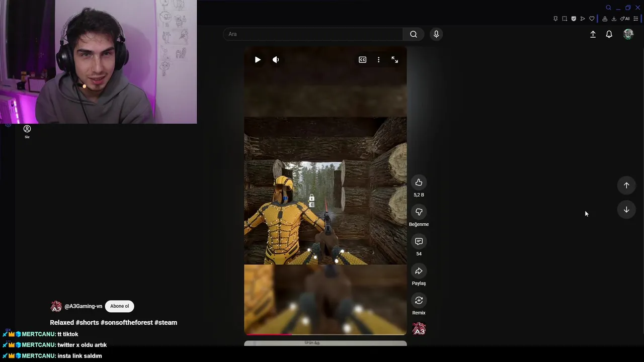The image size is (644, 362).
Task: Click the word Relaxed in the title
Action: pyautogui.click(x=62, y=323)
